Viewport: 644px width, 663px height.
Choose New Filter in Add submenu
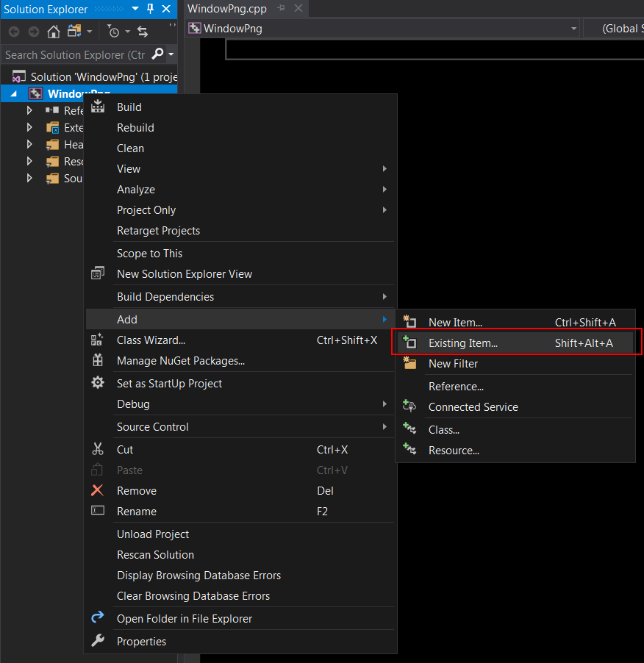[x=515, y=364]
